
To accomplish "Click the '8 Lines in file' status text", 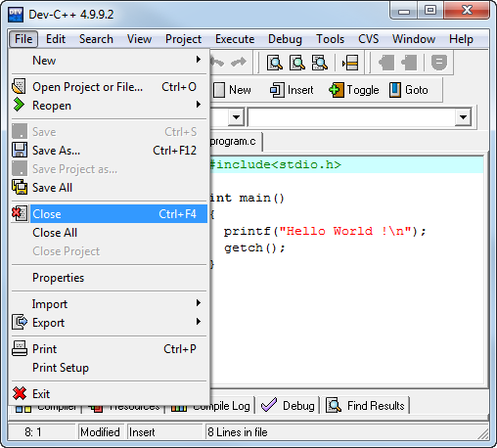I will pyautogui.click(x=238, y=432).
